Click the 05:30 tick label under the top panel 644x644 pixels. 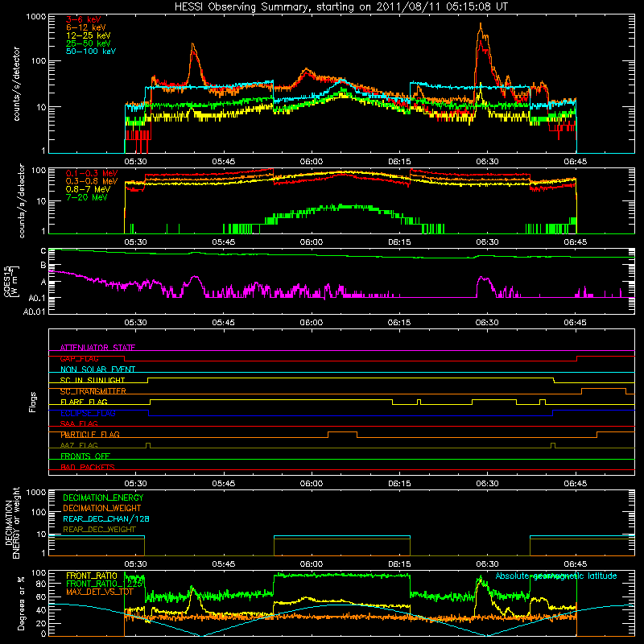click(x=135, y=162)
